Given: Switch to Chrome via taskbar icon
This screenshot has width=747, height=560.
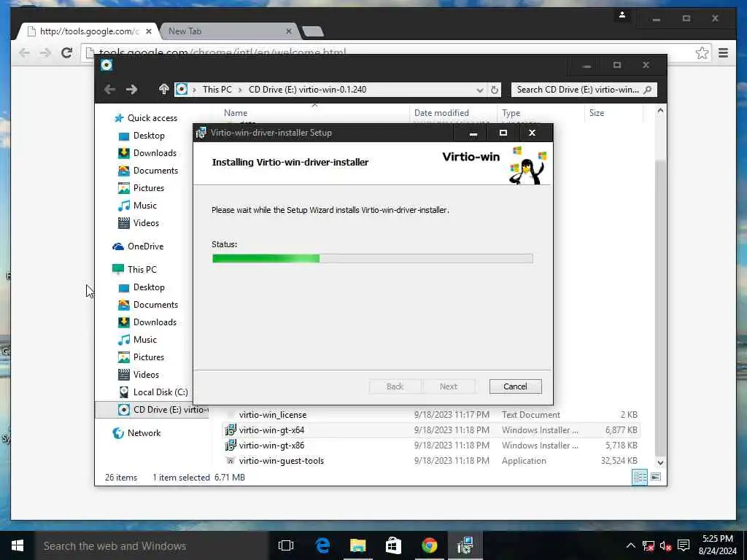Looking at the screenshot, I should coord(429,545).
